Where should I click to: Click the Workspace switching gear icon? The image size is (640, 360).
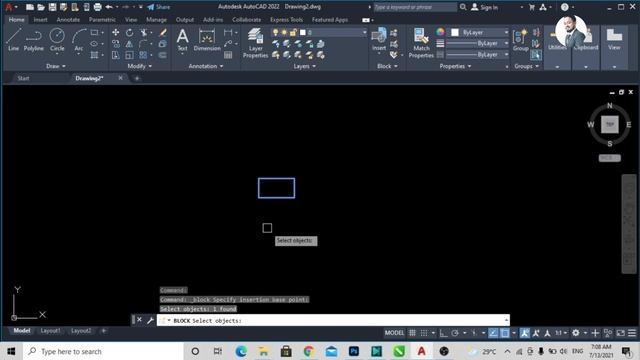(576, 333)
